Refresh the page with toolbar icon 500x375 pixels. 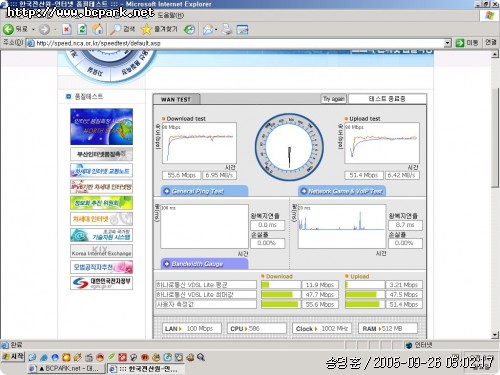pos(82,29)
